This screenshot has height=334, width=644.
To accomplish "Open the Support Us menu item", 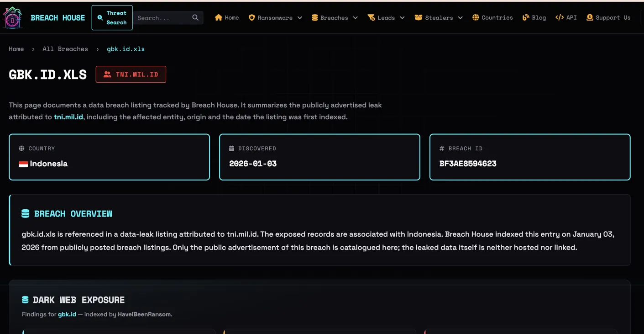I will (x=608, y=17).
